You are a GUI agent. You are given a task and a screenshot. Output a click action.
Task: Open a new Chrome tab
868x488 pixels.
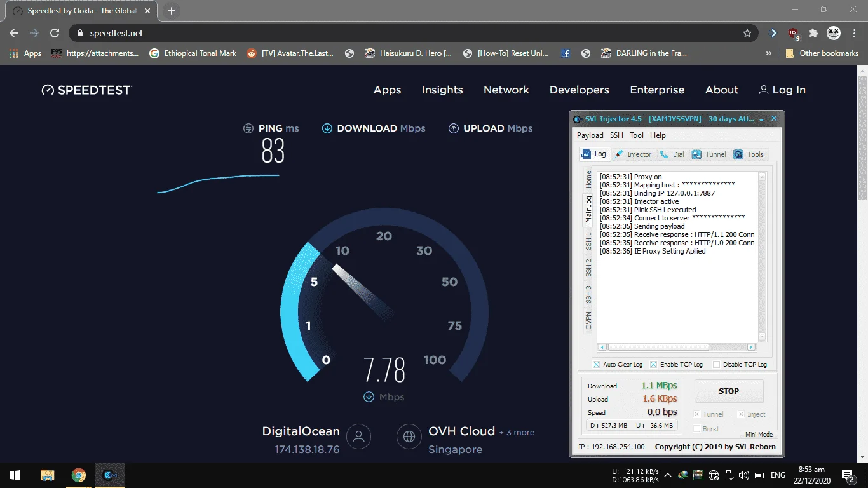(x=172, y=11)
